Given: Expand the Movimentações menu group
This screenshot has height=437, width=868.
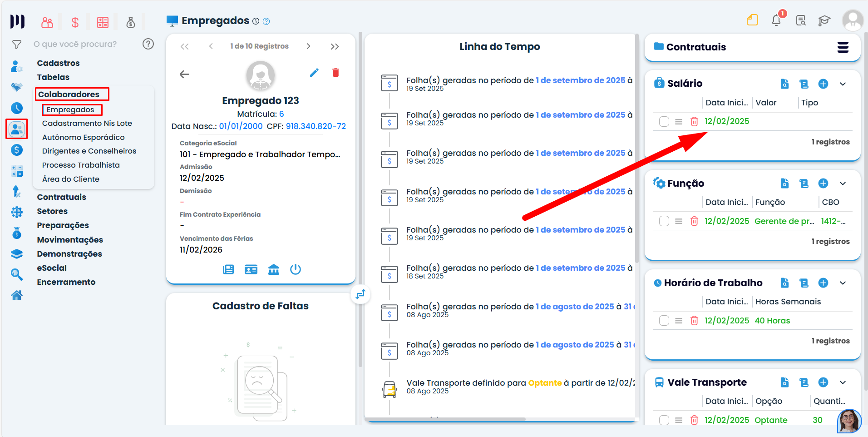Looking at the screenshot, I should point(70,240).
